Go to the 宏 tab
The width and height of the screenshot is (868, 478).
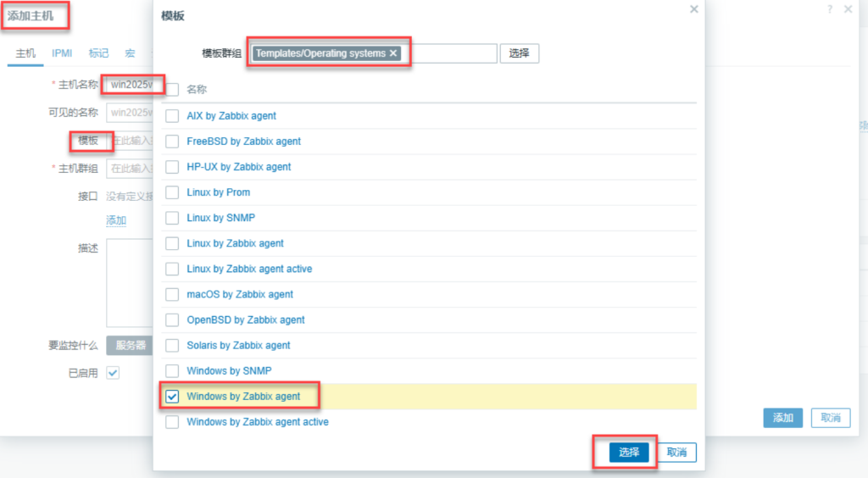[130, 53]
